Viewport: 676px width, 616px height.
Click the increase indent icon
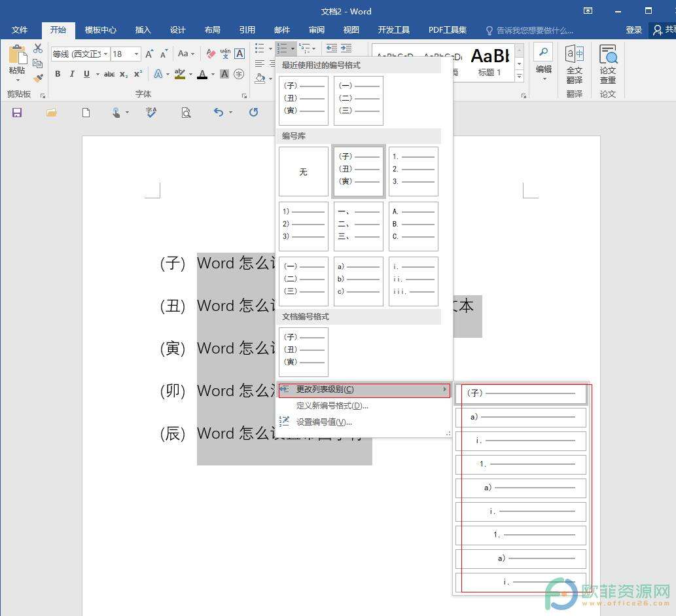[346, 48]
